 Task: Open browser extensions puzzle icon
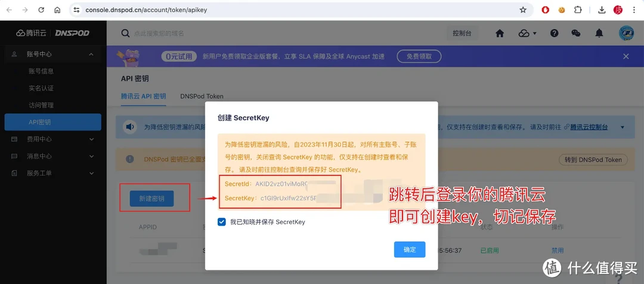point(577,10)
